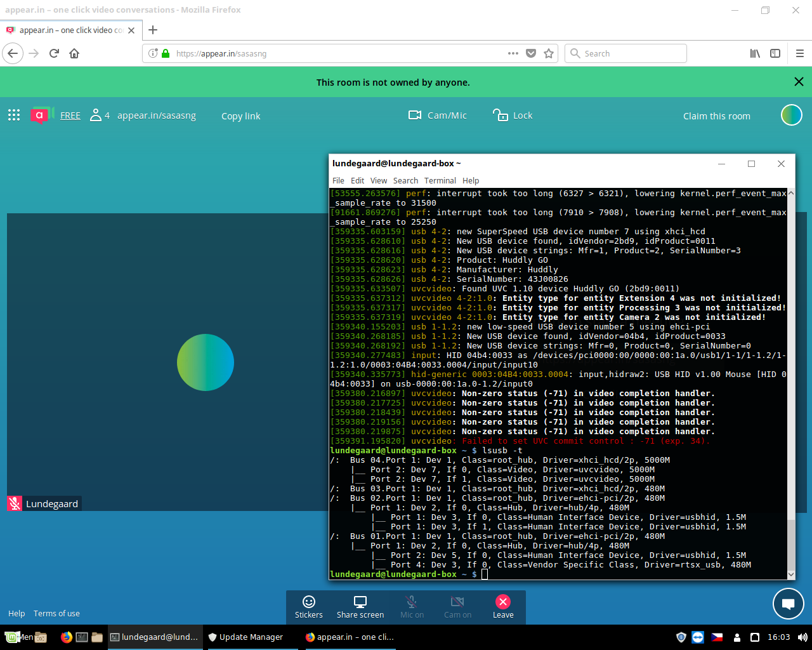The height and width of the screenshot is (650, 812).
Task: Click 'Product: Huddly GO' terminal line
Action: (439, 260)
